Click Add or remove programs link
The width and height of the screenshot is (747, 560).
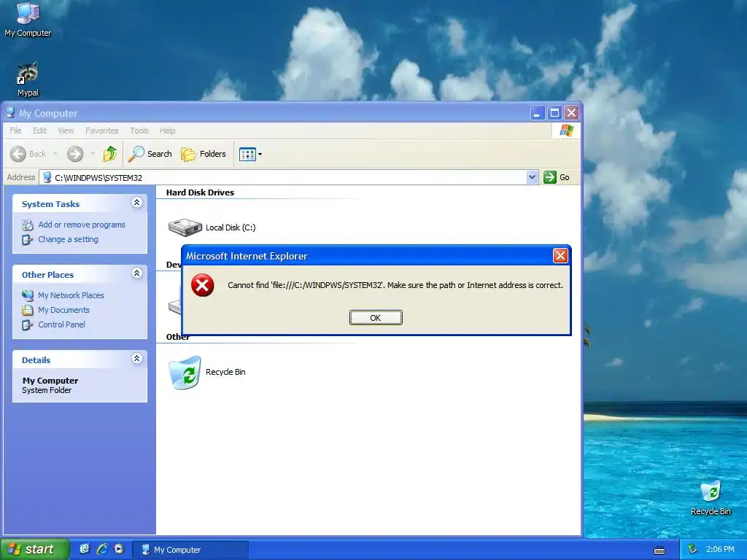click(82, 225)
